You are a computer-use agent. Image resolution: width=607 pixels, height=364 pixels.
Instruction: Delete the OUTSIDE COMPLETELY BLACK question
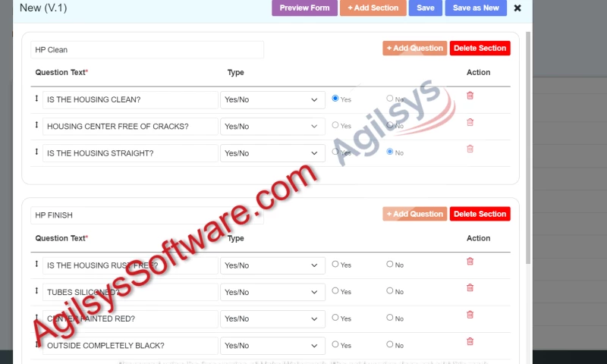[470, 341]
